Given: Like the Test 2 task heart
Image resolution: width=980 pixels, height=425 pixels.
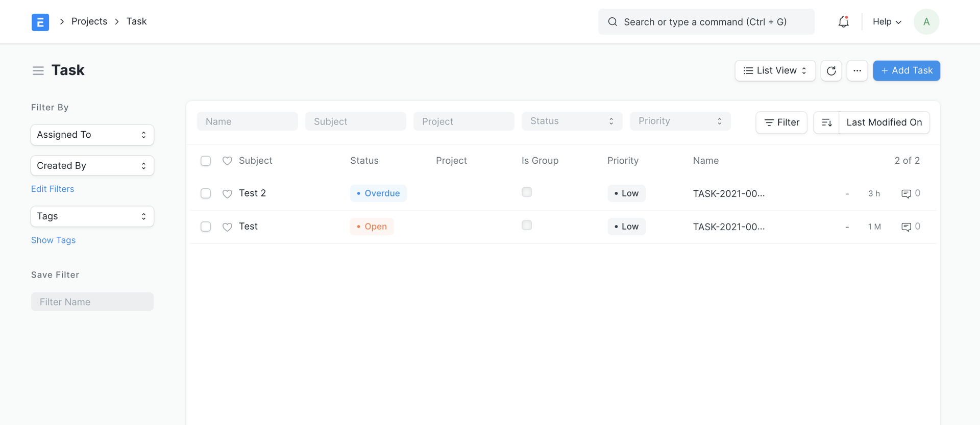Looking at the screenshot, I should pos(227,193).
